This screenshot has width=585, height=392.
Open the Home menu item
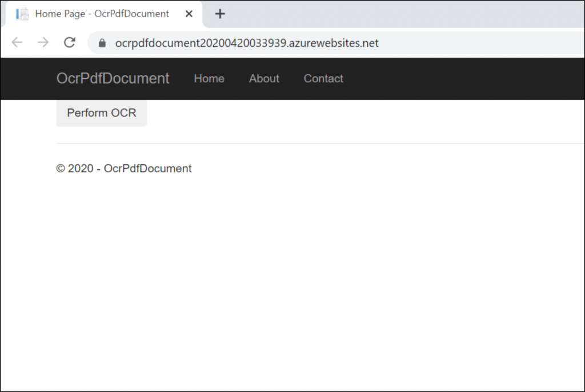tap(209, 79)
